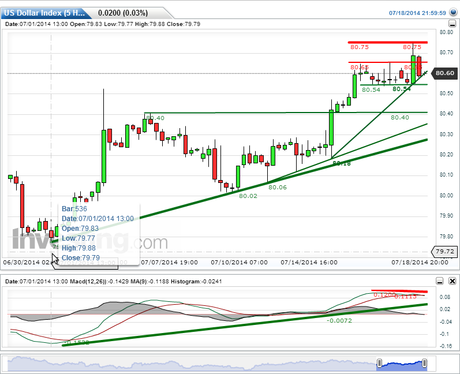
Task: Select the US Dollar Index tab
Action: point(45,13)
